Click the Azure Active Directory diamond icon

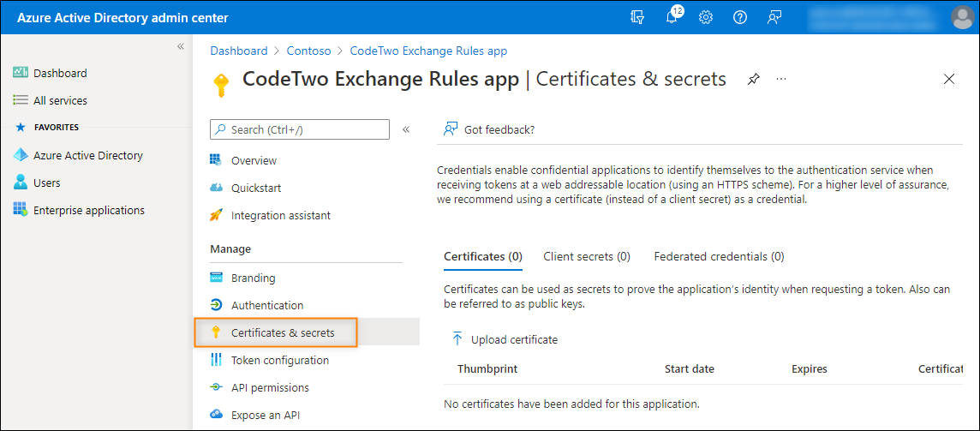(x=21, y=155)
